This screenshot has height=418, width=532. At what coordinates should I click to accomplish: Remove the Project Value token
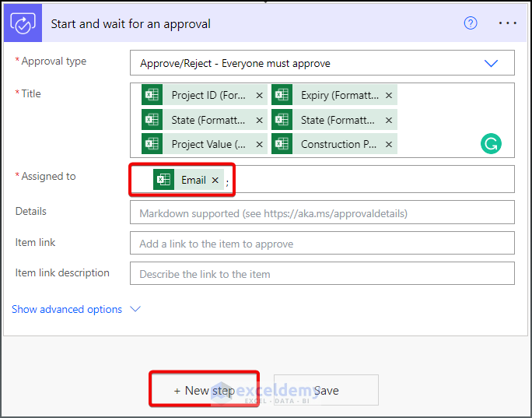pos(260,144)
